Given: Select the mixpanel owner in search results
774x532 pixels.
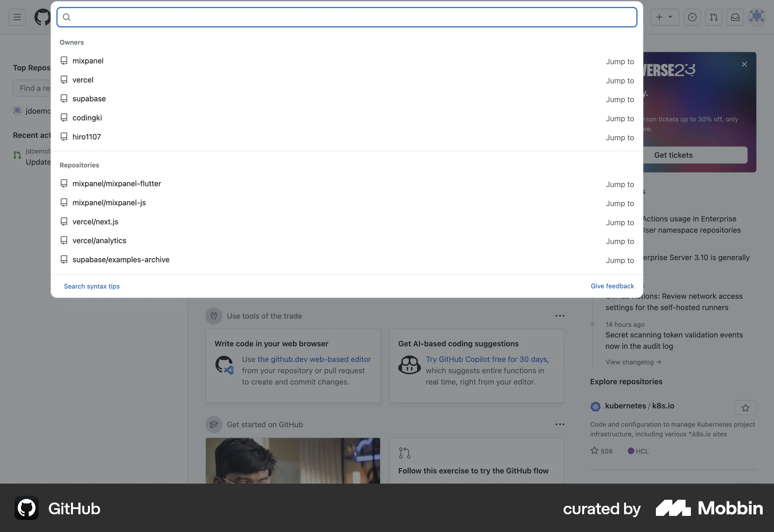Looking at the screenshot, I should point(88,61).
